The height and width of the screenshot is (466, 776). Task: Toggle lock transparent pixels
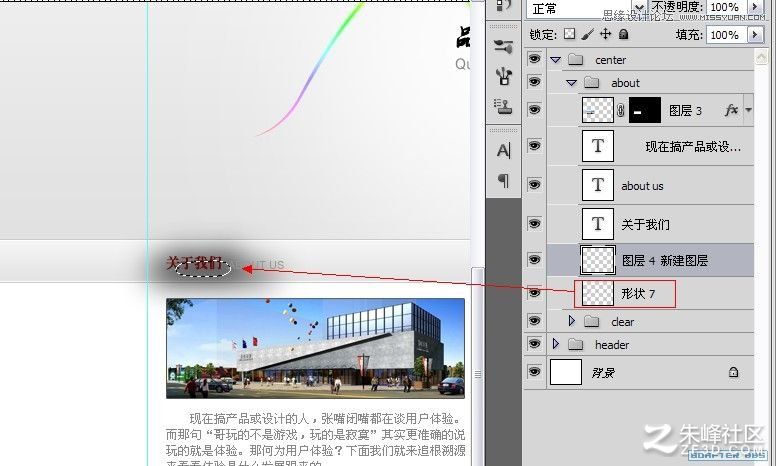570,34
